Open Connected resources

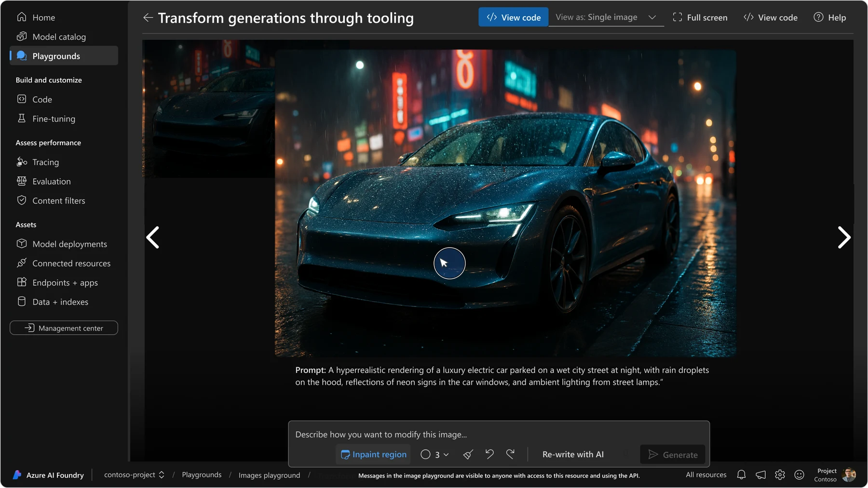(x=64, y=263)
